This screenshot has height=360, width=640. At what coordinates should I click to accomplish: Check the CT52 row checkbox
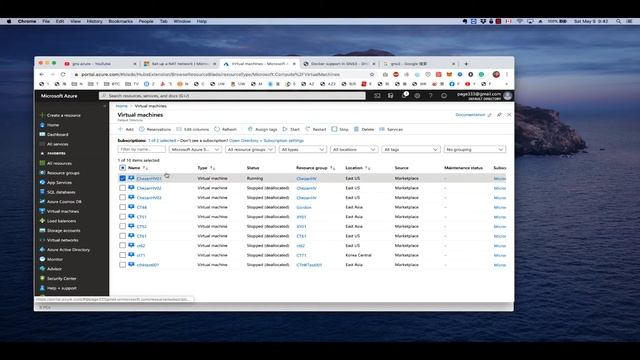[122, 226]
